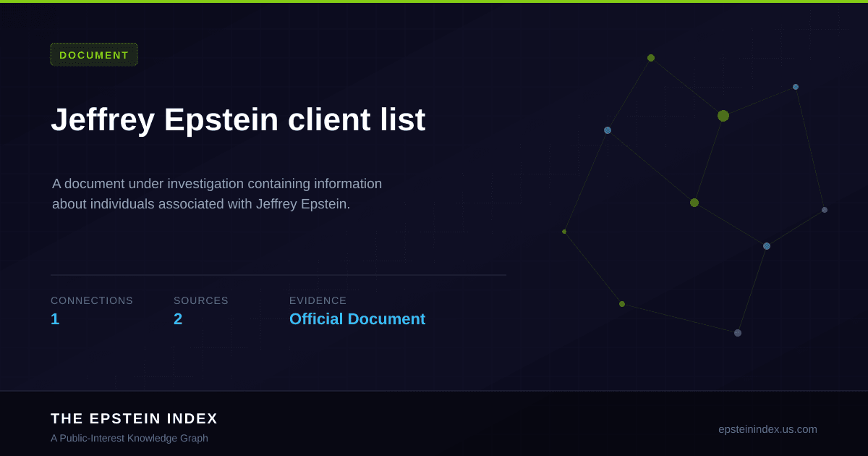Click the sources value 2

178,319
